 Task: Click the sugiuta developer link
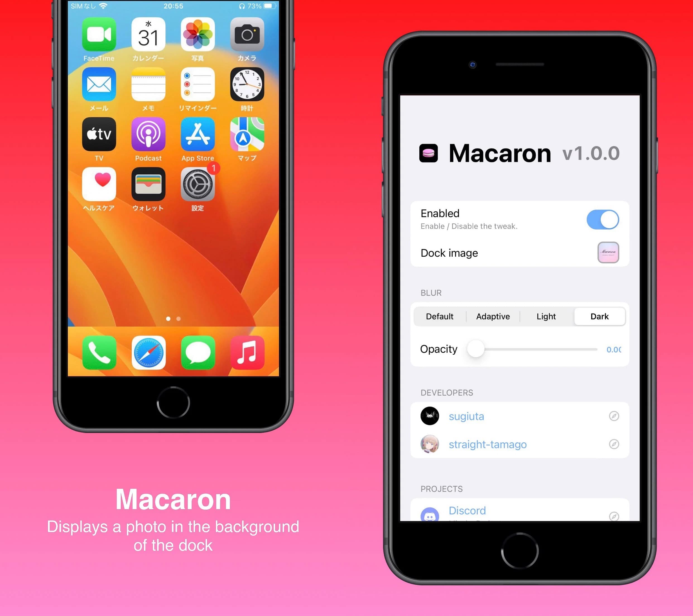465,416
